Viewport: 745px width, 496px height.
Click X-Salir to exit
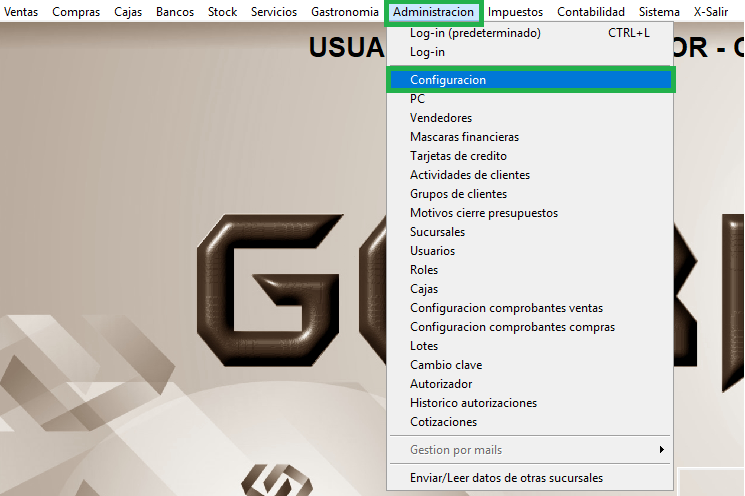[711, 11]
